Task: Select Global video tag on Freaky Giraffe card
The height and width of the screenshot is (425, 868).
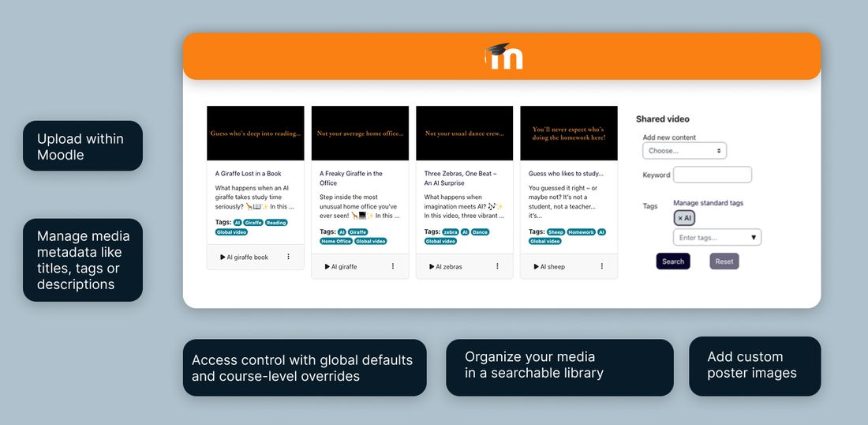Action: (x=371, y=241)
